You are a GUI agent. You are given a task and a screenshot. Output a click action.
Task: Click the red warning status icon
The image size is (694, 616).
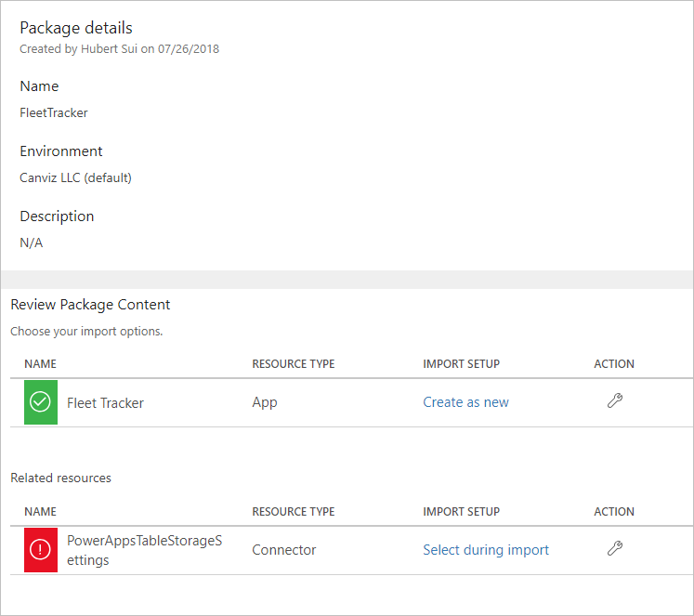click(x=41, y=550)
